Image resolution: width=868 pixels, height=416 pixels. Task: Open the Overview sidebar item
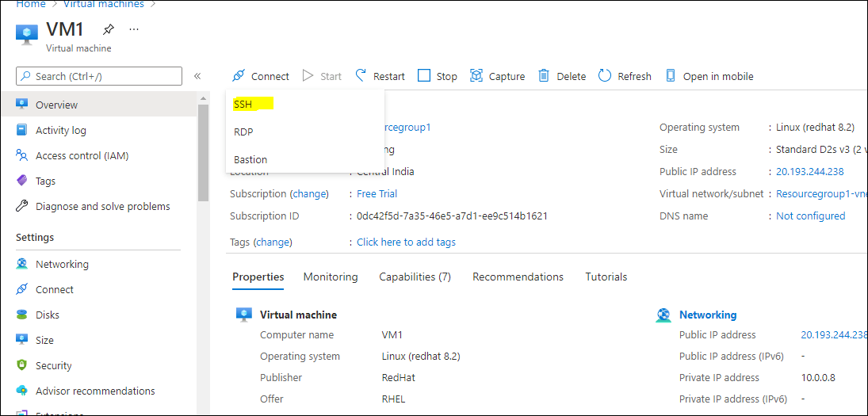click(x=98, y=105)
